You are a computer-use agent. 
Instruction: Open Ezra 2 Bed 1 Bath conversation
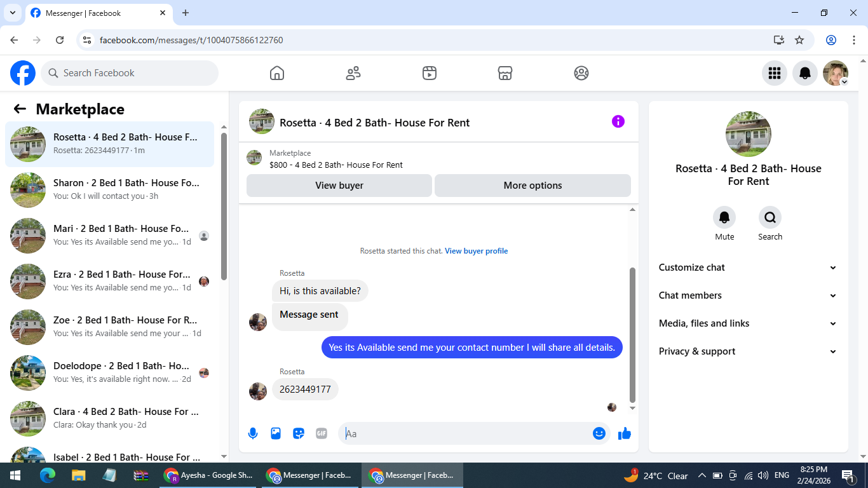(109, 281)
